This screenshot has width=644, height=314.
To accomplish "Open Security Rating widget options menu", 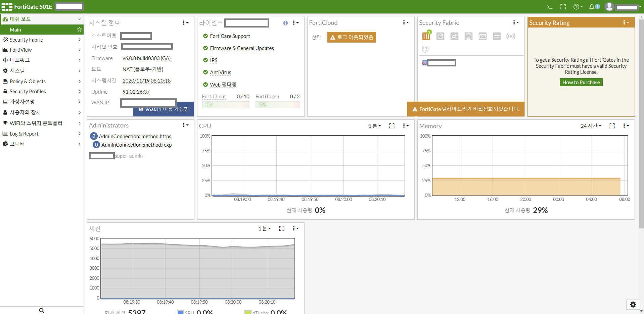I will (x=626, y=22).
